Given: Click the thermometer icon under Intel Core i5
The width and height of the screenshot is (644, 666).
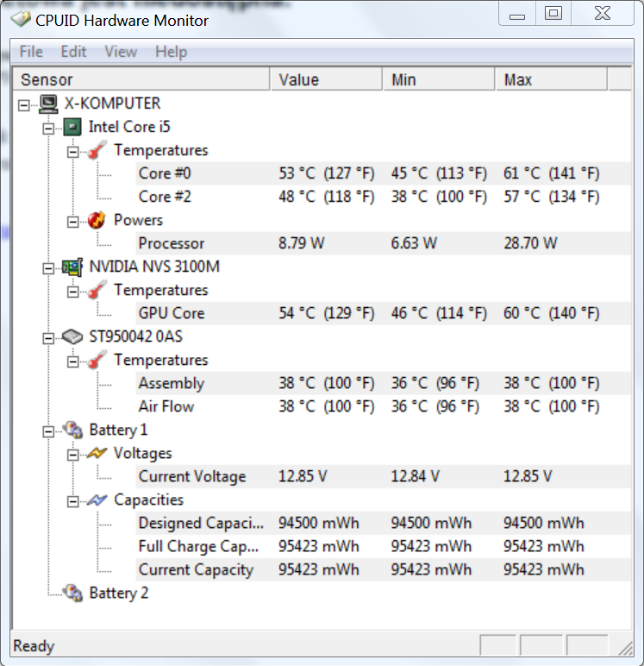Looking at the screenshot, I should [97, 150].
